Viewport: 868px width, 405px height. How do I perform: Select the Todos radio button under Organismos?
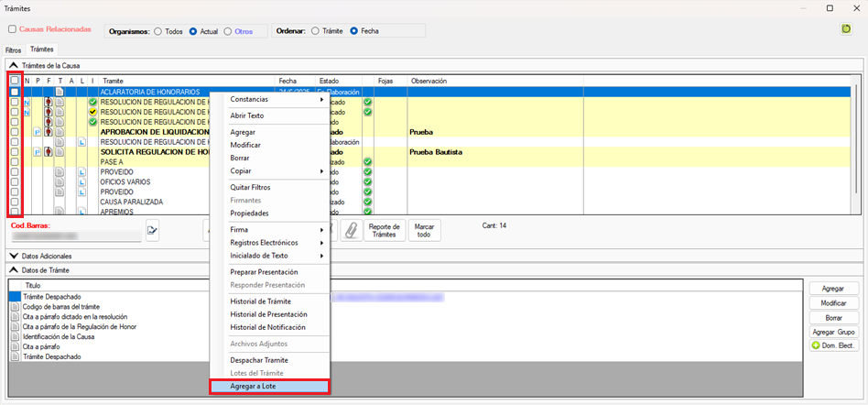point(157,30)
